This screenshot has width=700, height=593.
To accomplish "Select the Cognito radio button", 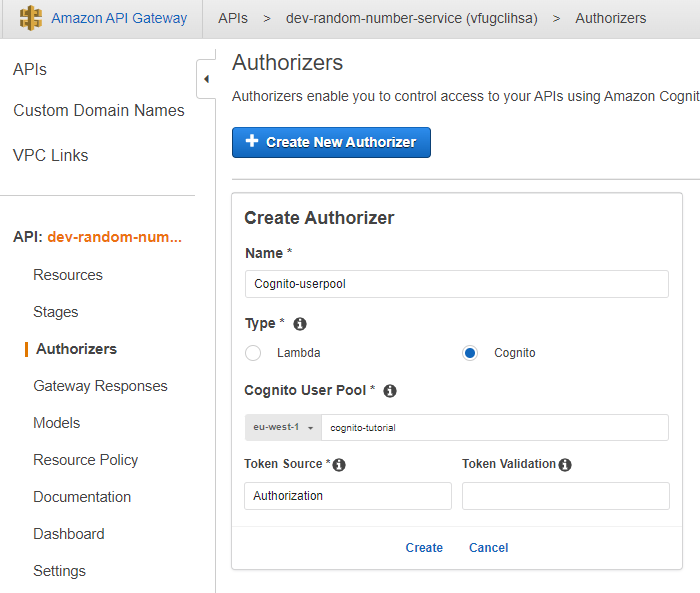I will click(x=470, y=353).
